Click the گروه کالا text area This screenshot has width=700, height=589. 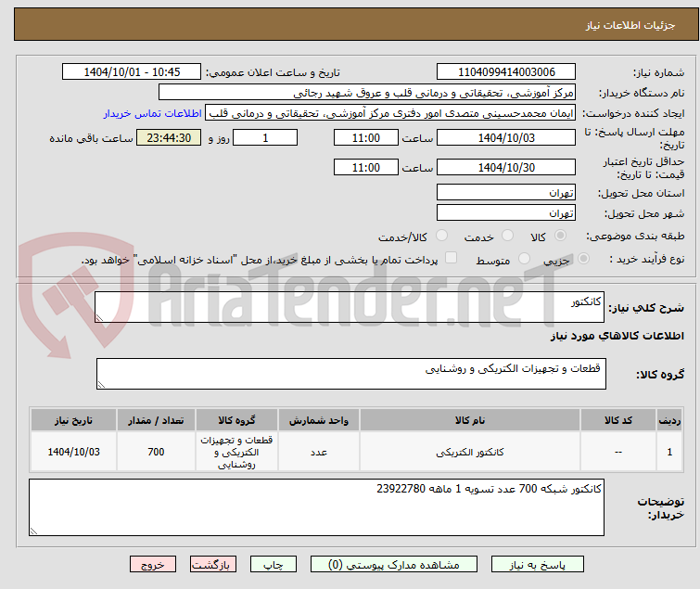click(x=350, y=374)
